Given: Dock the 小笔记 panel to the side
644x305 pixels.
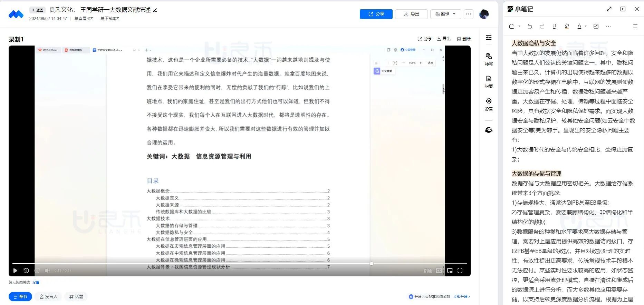Looking at the screenshot, I should pyautogui.click(x=623, y=9).
